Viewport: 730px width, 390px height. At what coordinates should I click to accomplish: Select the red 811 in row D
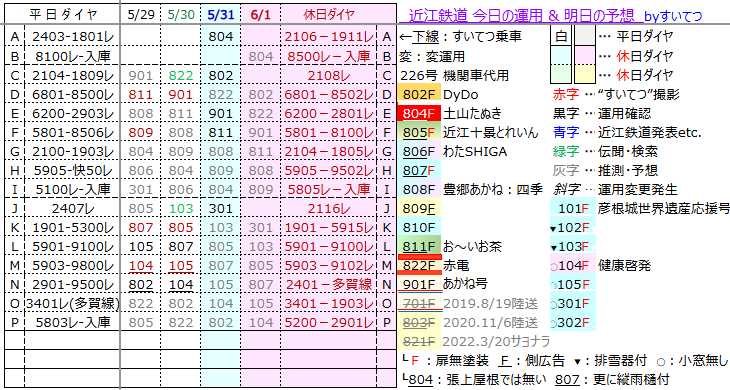141,94
